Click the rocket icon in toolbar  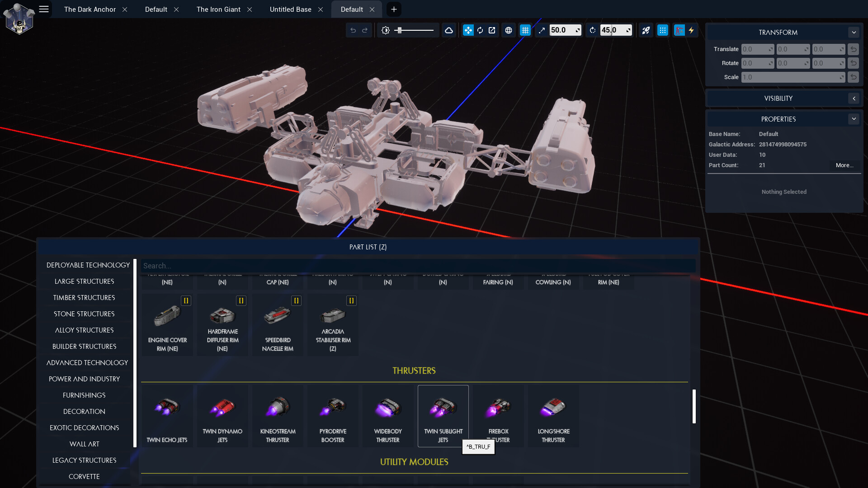click(646, 30)
